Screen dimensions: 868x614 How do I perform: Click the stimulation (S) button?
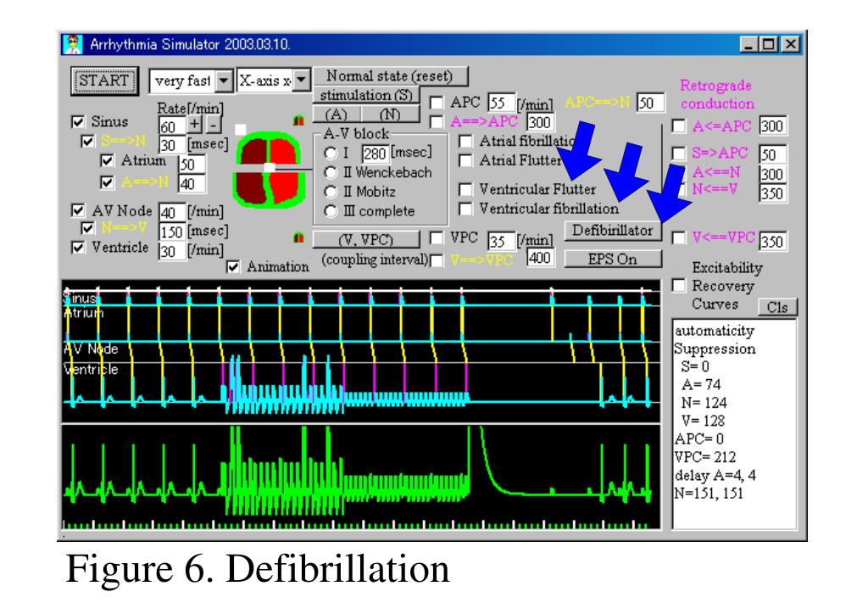pos(366,95)
